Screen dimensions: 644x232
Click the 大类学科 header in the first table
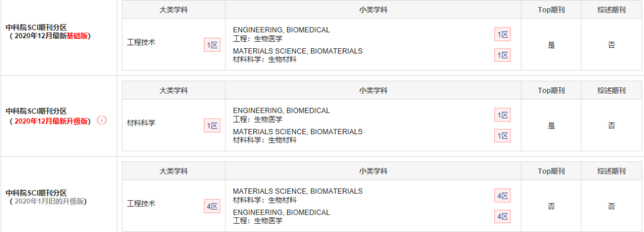point(174,10)
